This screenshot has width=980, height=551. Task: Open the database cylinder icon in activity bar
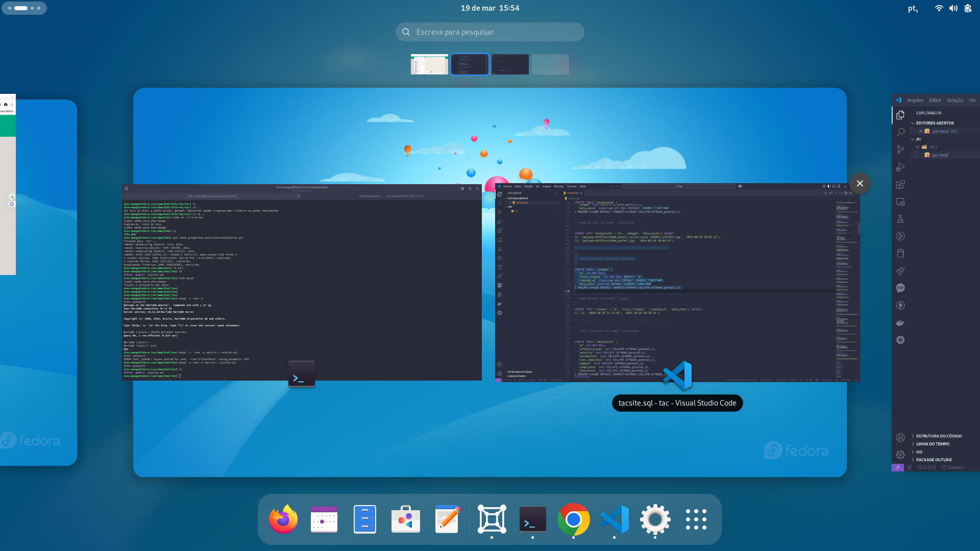click(x=900, y=254)
